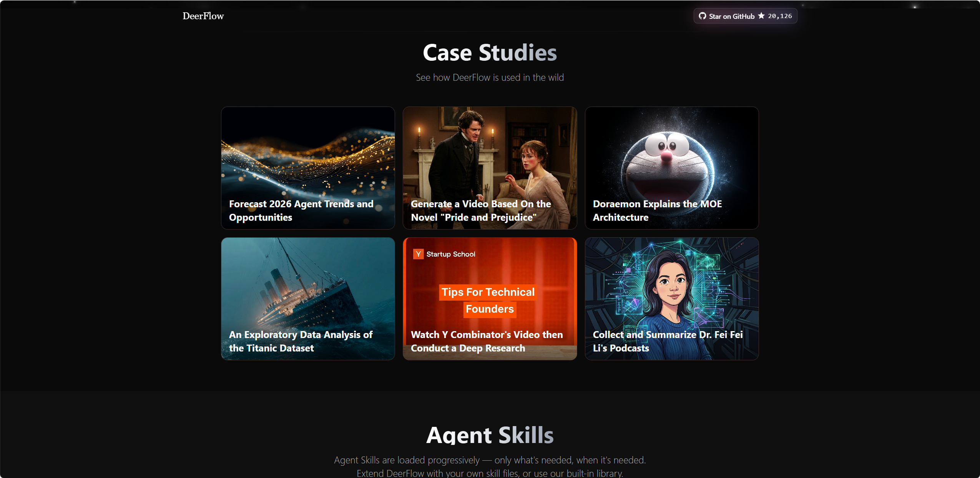The image size is (980, 478).
Task: Open Dr. Fei Fei Li's Podcasts card
Action: [672, 299]
